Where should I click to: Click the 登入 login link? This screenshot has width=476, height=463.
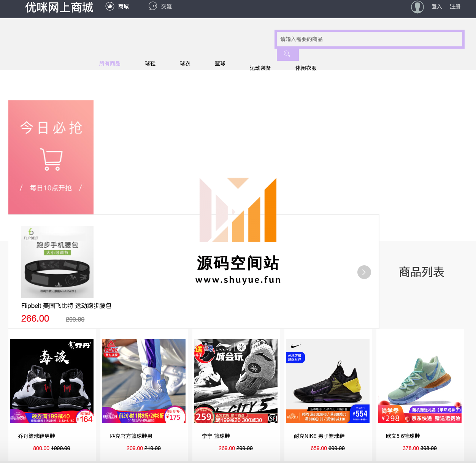click(437, 6)
